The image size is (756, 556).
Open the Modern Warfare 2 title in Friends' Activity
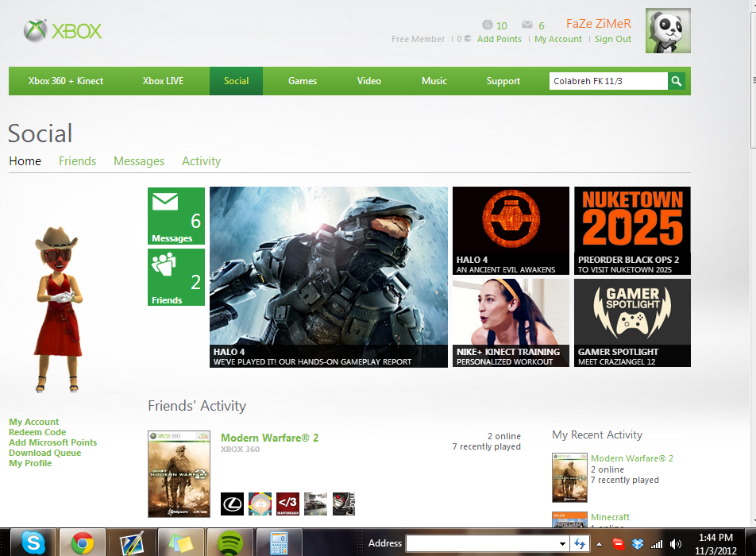(269, 438)
